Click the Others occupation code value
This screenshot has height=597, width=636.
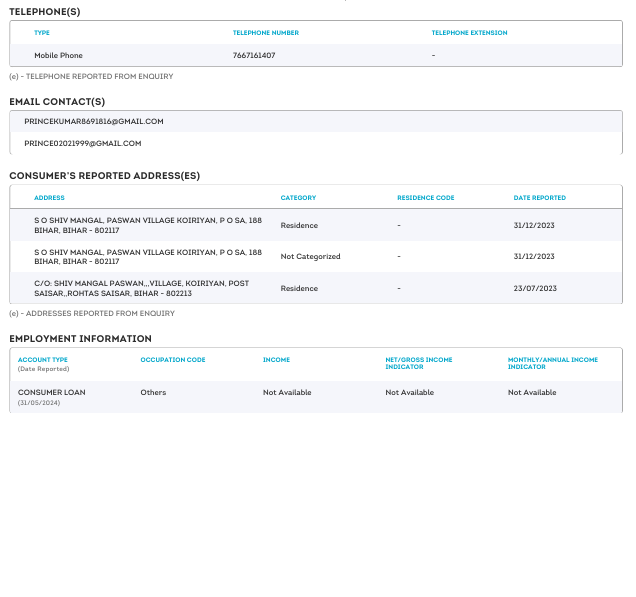pyautogui.click(x=153, y=392)
